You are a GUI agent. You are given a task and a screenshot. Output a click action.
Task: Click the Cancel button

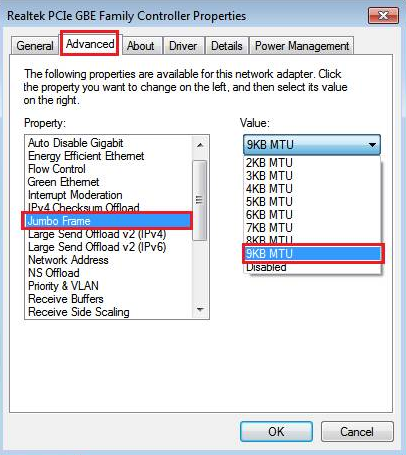point(357,431)
